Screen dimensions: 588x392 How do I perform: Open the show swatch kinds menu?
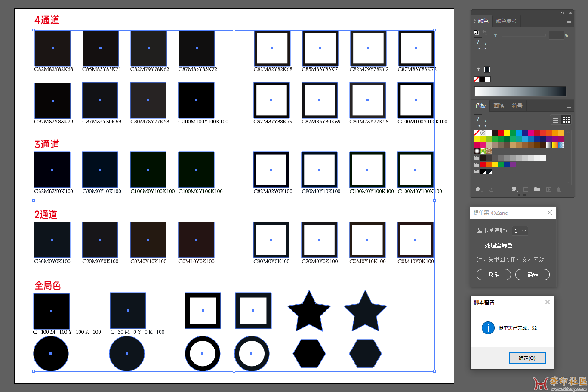click(x=514, y=189)
